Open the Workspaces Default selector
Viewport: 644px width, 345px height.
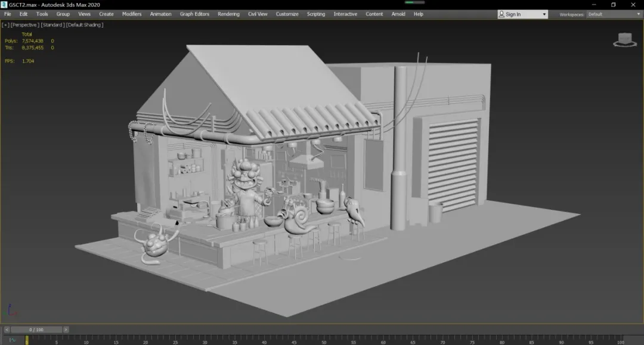(614, 14)
